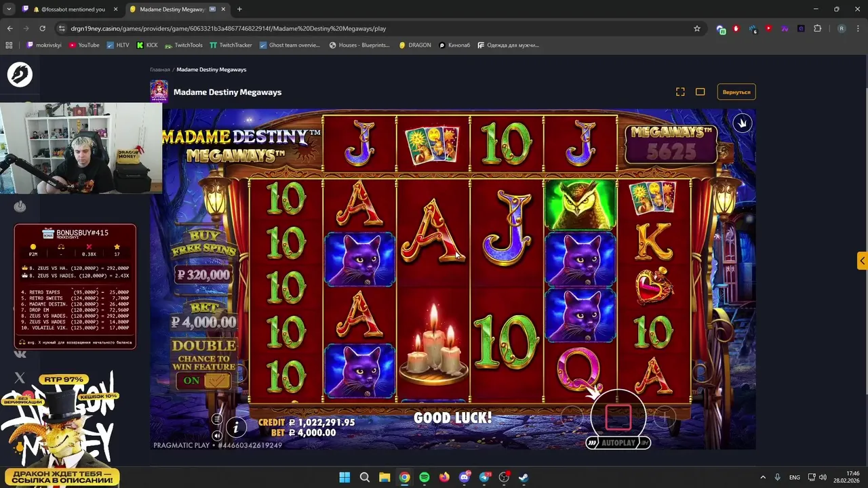Toggle Double Chance to Win feature ON switch
Viewport: 868px width, 488px height.
204,380
